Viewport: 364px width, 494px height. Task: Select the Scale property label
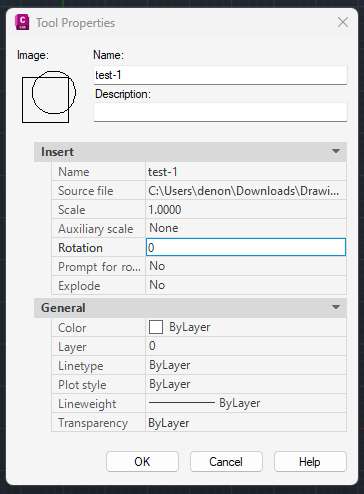(72, 210)
